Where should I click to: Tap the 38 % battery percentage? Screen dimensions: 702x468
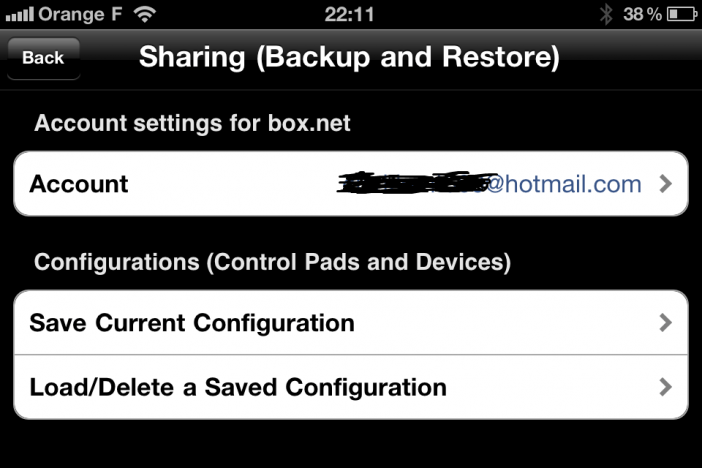click(642, 14)
